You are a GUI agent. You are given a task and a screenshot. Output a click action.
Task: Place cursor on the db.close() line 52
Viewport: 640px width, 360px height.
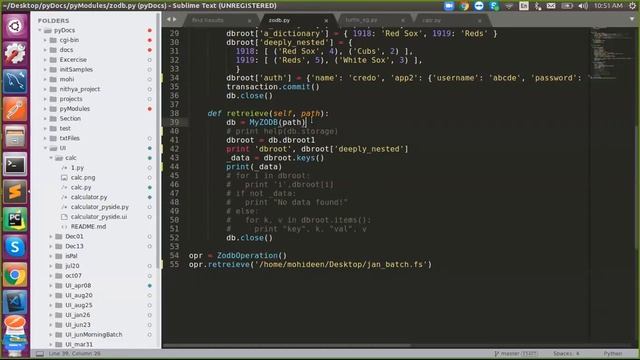[x=249, y=238]
